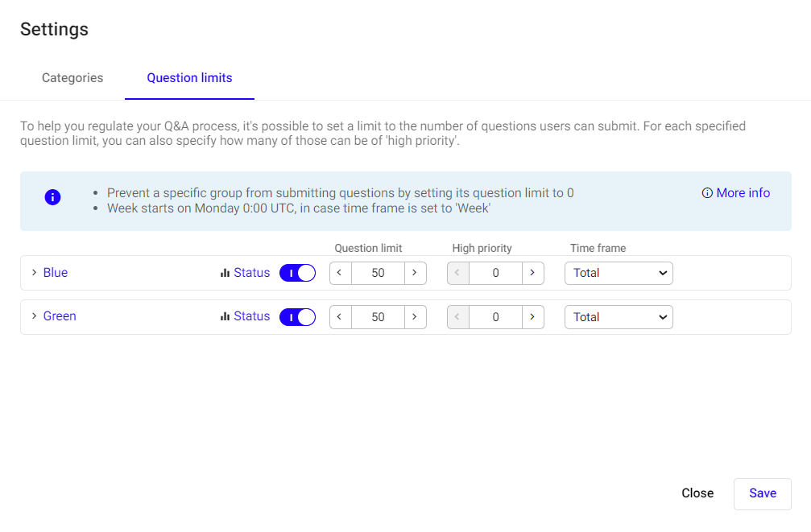This screenshot has width=811, height=532.
Task: Save the question limit settings
Action: tap(763, 493)
